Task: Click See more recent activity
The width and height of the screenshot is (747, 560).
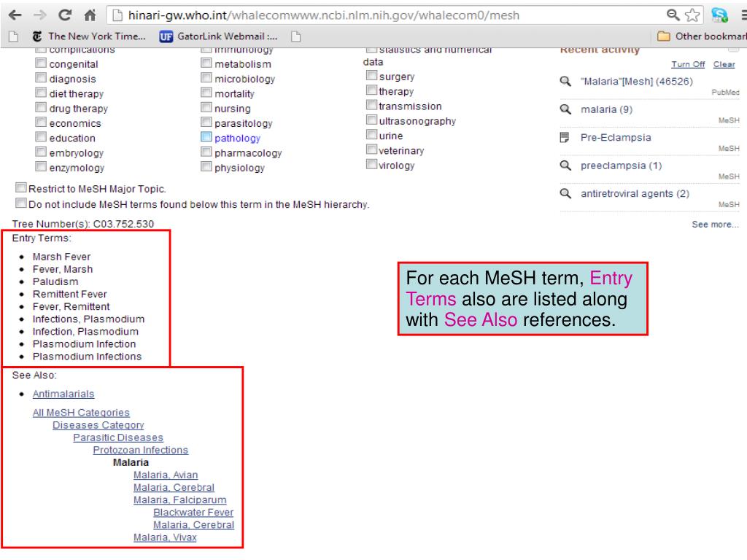Action: click(x=715, y=225)
